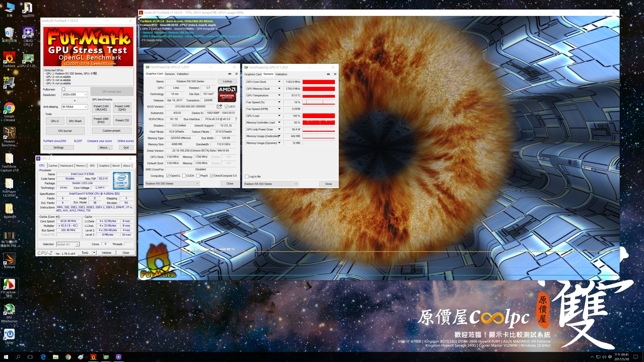Switch to CPU-Z Memory tab
The height and width of the screenshot is (362, 644).
click(80, 166)
